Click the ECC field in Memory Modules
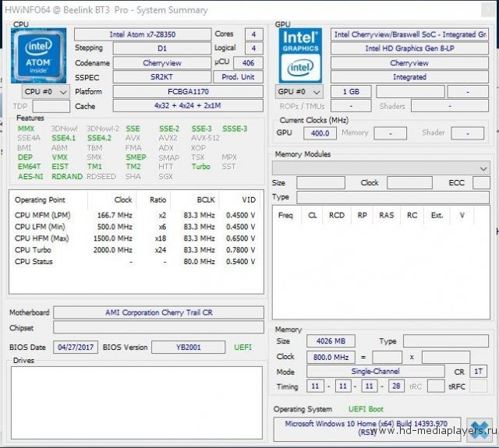The image size is (499, 448). 481,183
